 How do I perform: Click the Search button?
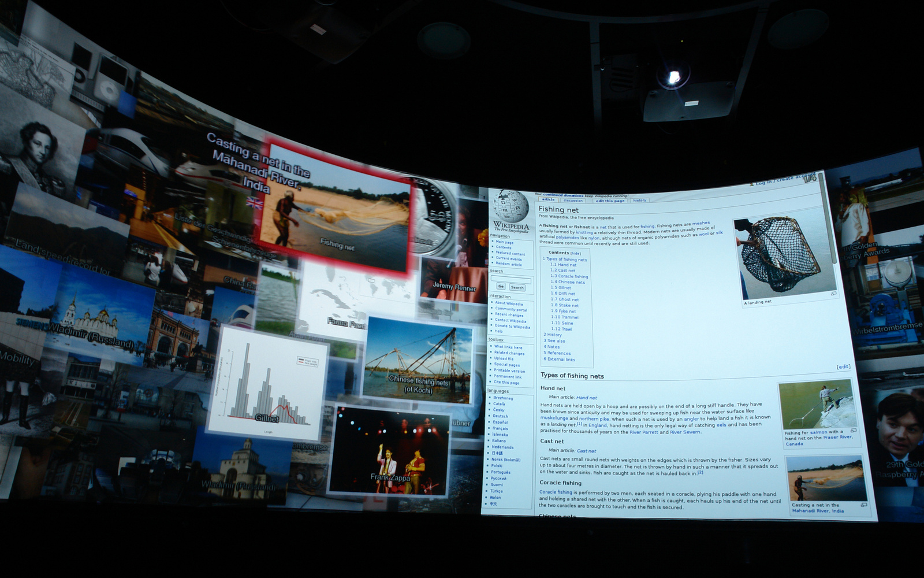[x=517, y=287]
